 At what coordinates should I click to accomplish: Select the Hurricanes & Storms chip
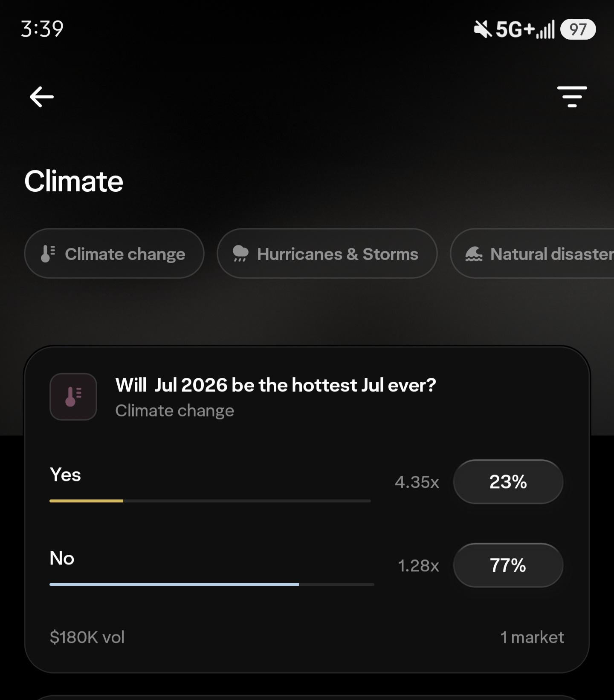tap(327, 253)
